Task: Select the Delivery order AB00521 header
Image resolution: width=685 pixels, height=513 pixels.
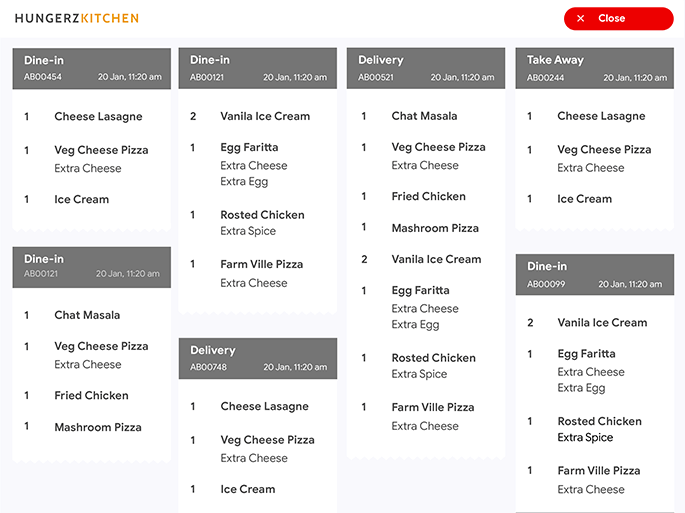Action: tap(425, 68)
